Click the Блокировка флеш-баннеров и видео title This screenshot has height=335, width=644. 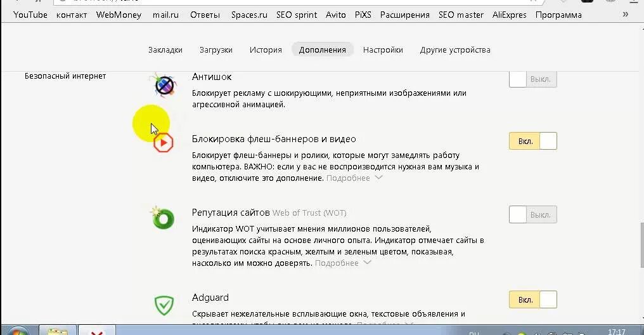click(274, 139)
